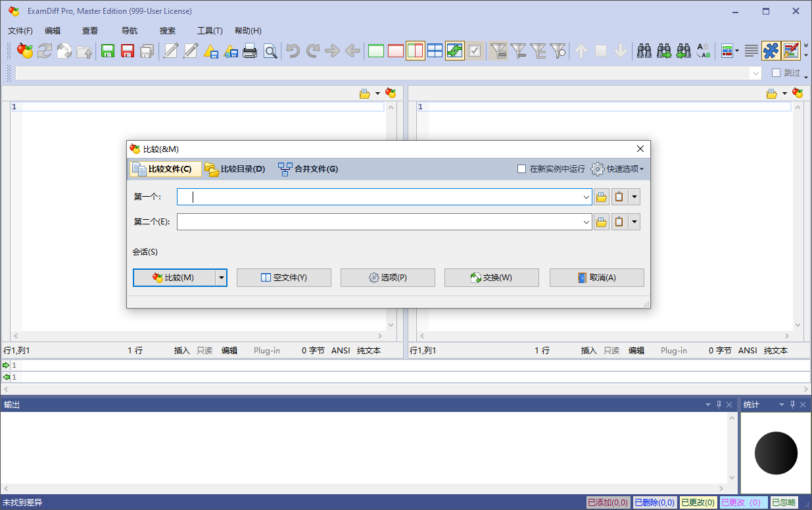This screenshot has height=510, width=812.
Task: Open the 比较 button dropdown arrow
Action: (222, 278)
